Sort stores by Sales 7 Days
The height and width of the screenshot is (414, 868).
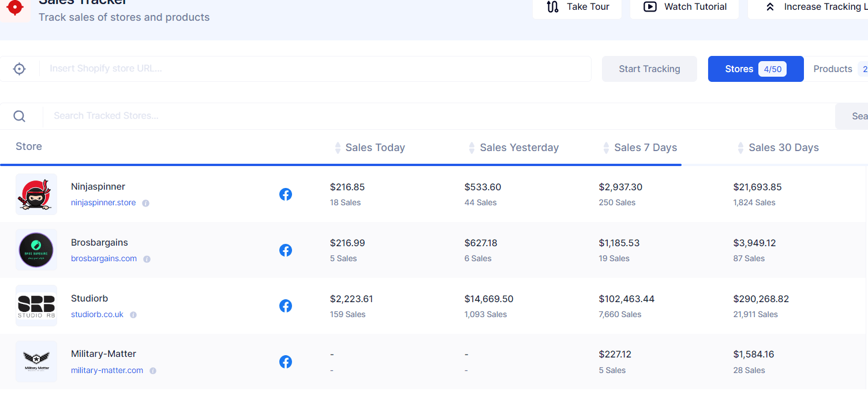pos(645,148)
